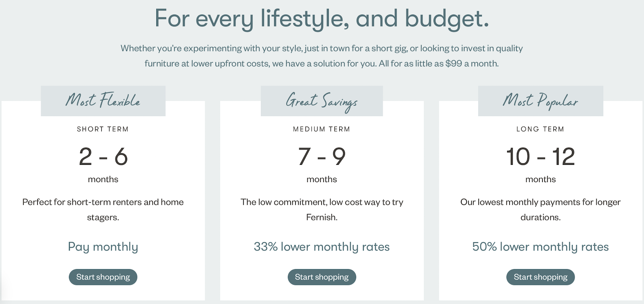Click the lowest monthly payments description
Viewport: 644px width, 304px height.
click(x=541, y=210)
